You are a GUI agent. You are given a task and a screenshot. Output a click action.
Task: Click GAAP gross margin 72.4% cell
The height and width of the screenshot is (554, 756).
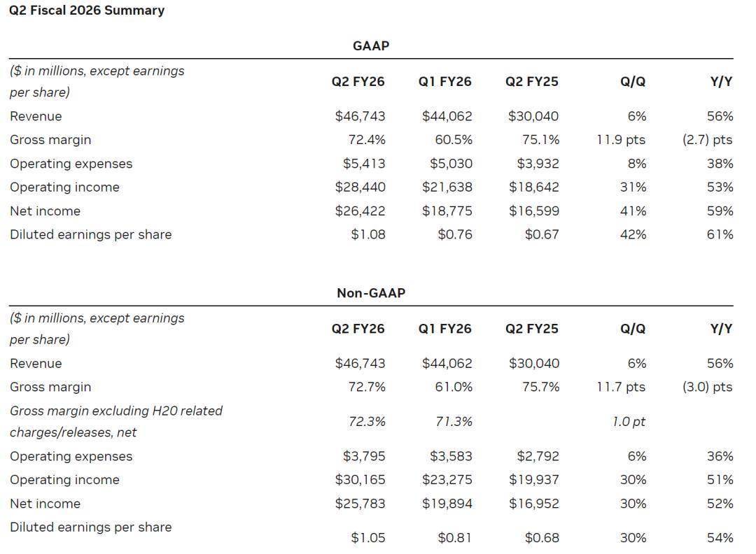click(x=367, y=140)
